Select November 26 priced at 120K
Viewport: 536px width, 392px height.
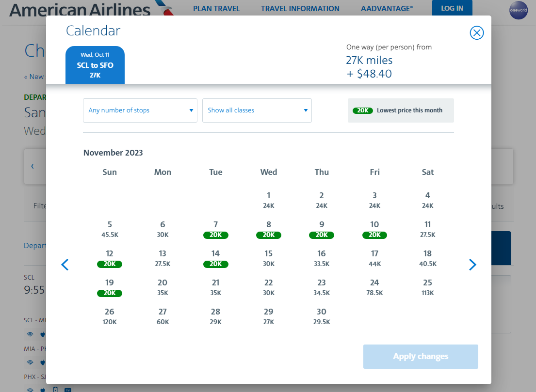(x=110, y=316)
